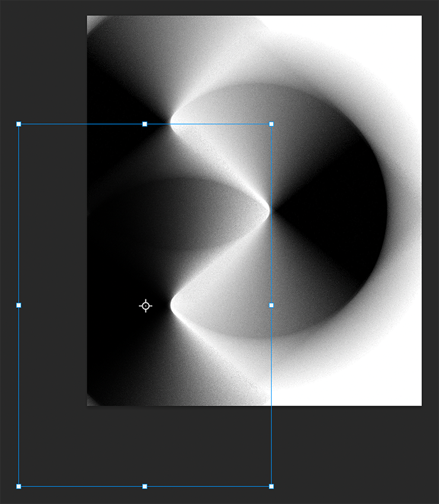The height and width of the screenshot is (504, 439).
Task: Click the middle-right transform handle
Action: [x=271, y=305]
